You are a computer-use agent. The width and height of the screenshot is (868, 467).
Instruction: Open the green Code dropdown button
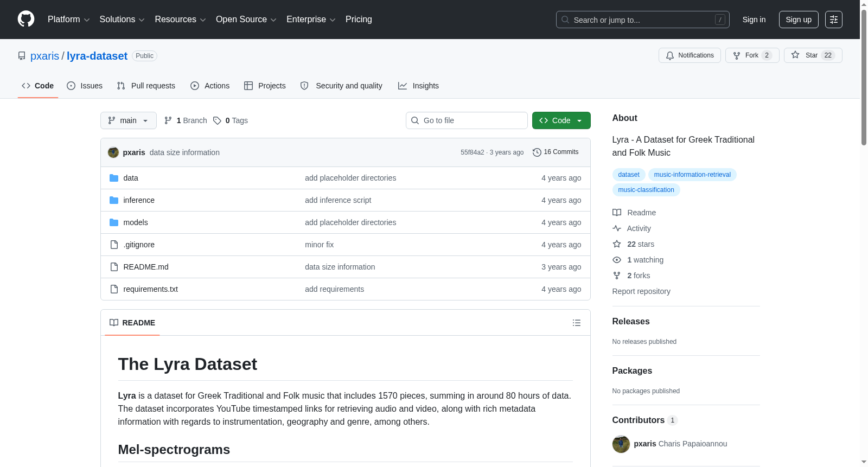point(561,120)
